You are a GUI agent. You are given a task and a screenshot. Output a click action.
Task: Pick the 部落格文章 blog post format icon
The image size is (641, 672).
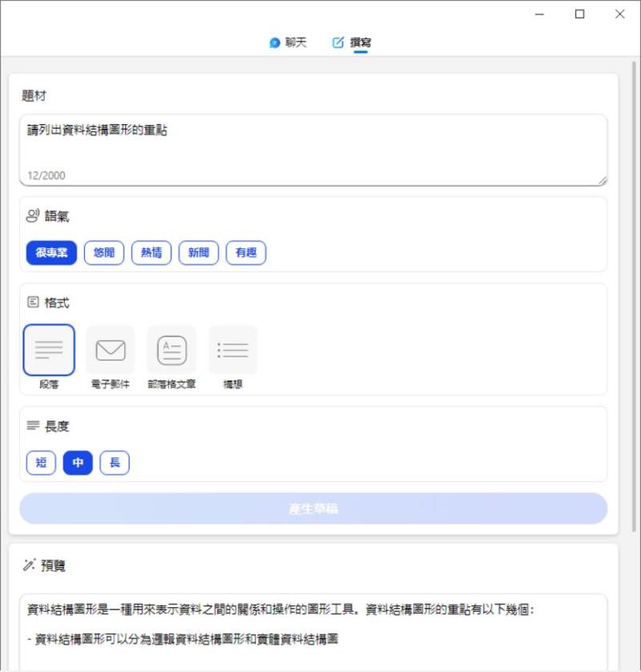click(171, 350)
